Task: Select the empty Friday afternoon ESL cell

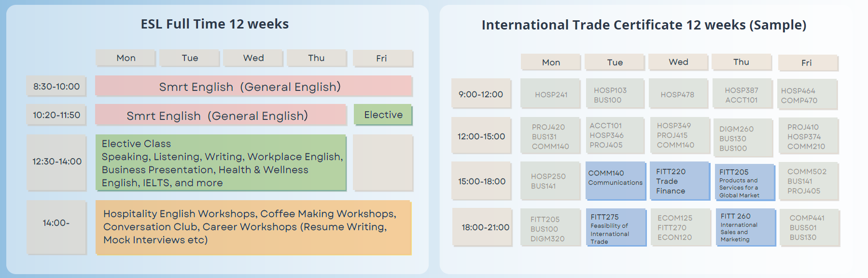Action: tap(383, 162)
